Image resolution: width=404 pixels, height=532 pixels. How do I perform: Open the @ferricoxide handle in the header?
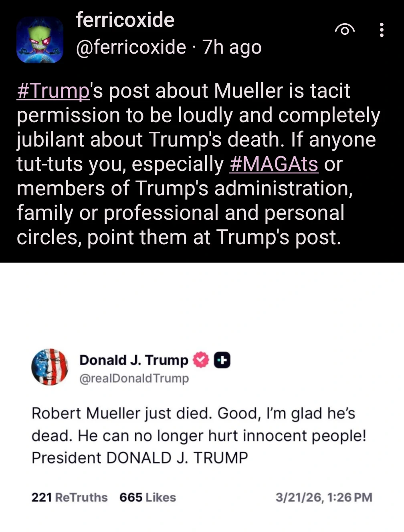click(131, 47)
